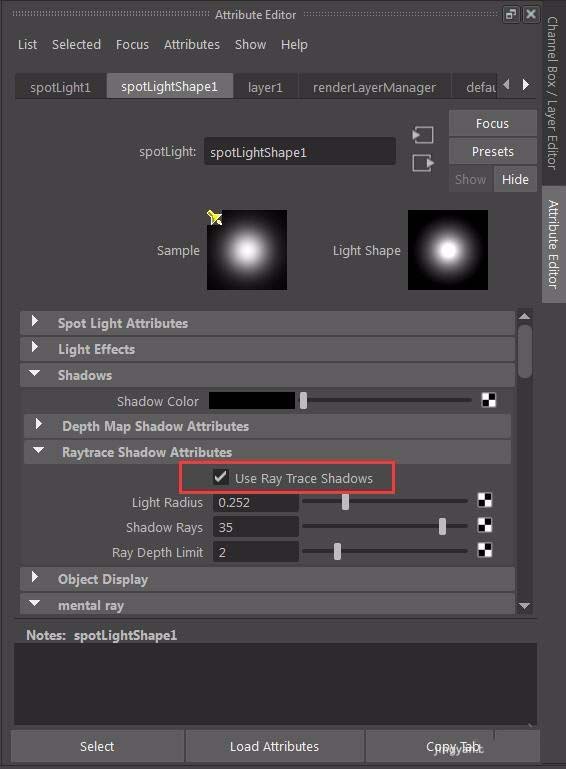The height and width of the screenshot is (769, 566).
Task: Expand the Object Display section
Action: (34, 577)
